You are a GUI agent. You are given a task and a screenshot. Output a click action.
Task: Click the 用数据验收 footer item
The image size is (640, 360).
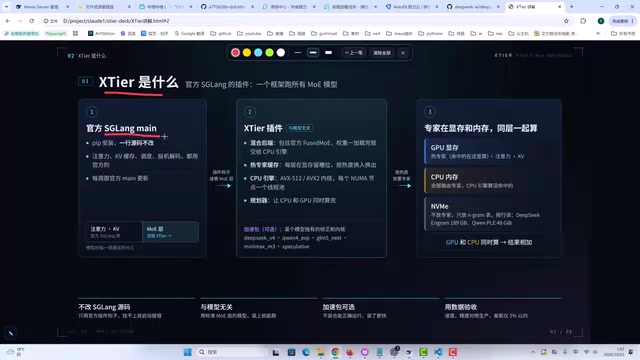coord(503,310)
